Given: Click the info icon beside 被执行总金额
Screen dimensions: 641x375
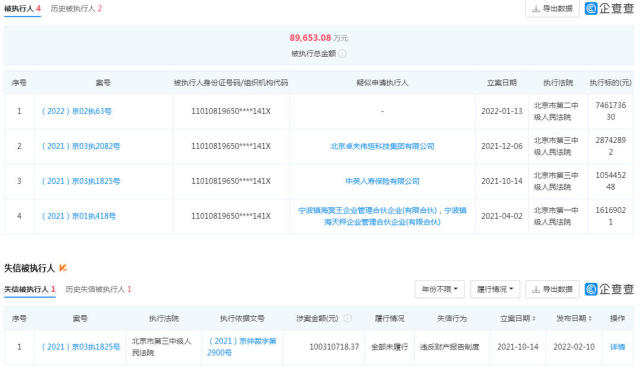Looking at the screenshot, I should click(x=343, y=54).
